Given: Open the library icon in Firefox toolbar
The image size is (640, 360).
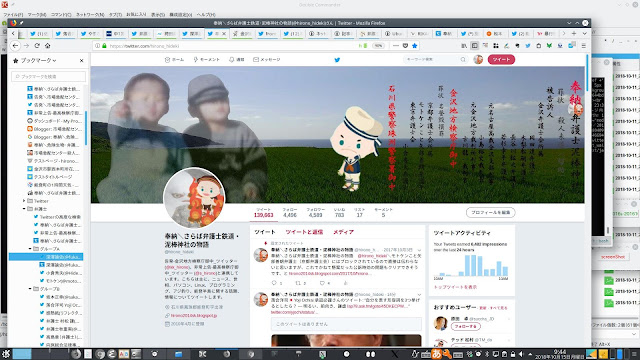Looking at the screenshot, I should (464, 46).
